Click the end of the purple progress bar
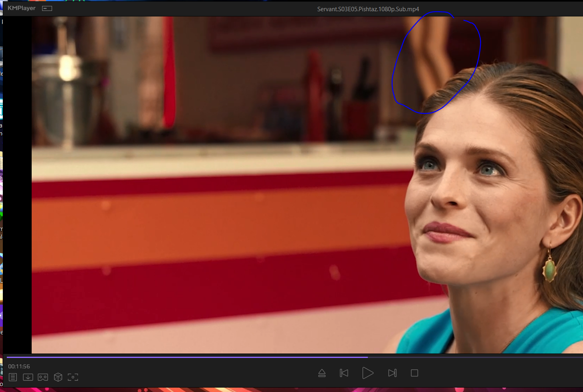 (x=367, y=357)
